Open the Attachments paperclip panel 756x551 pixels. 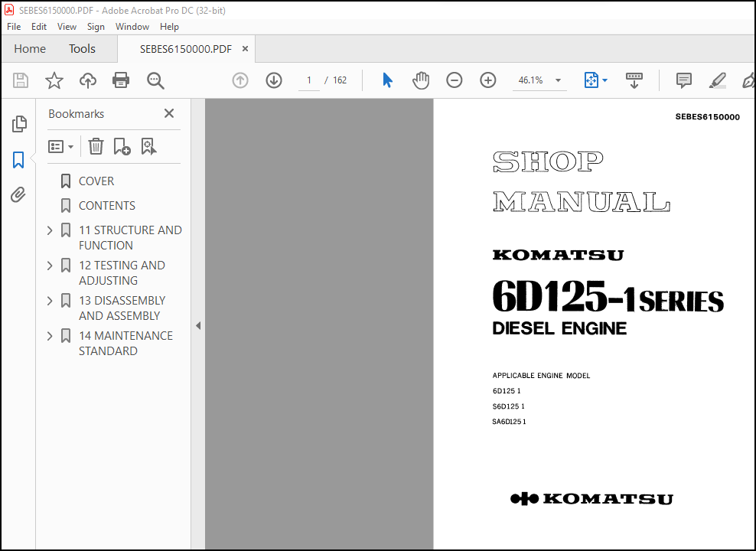tap(18, 194)
